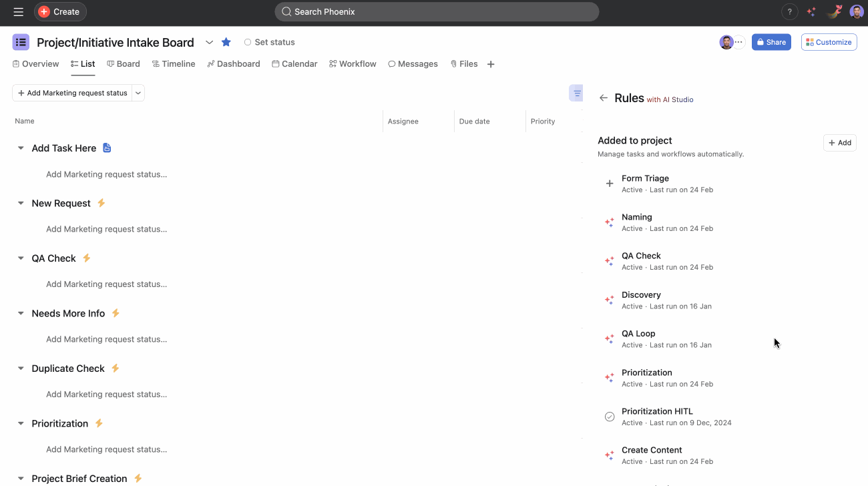Collapse the QA Check section
This screenshot has width=868, height=486.
(x=21, y=258)
